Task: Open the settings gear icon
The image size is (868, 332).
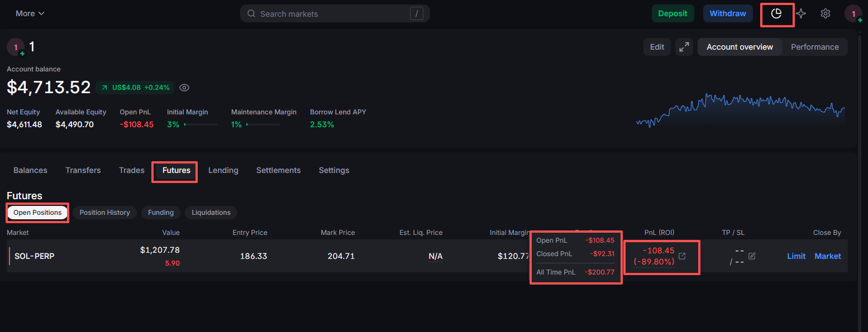Action: click(x=826, y=14)
